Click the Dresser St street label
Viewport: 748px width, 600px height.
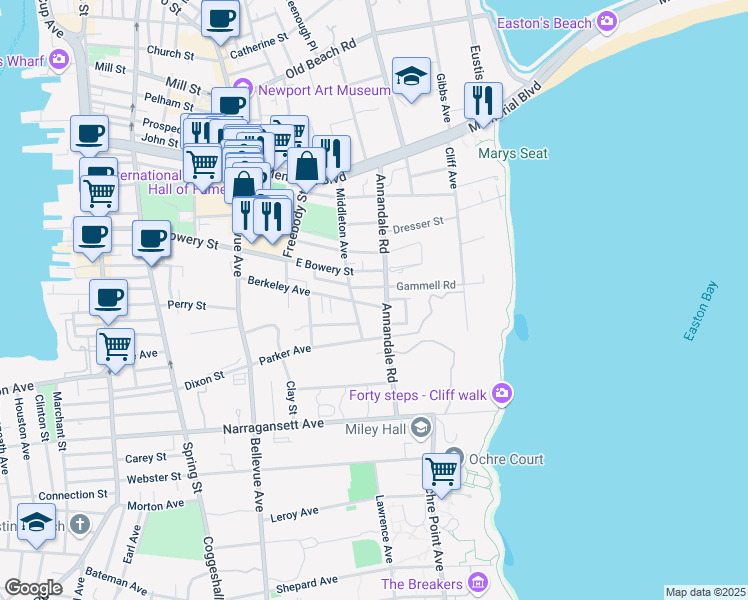(418, 225)
